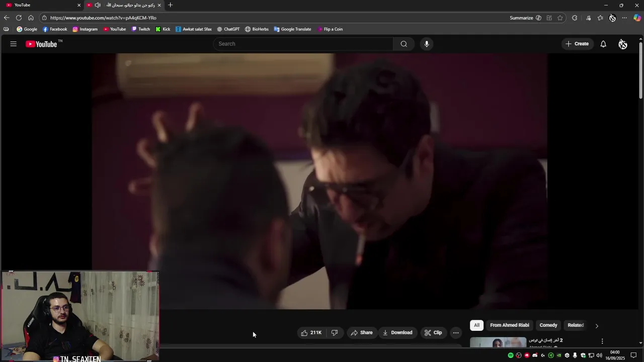Screen dimensions: 644x362
Task: Focus the YouTube search field
Action: tap(303, 44)
